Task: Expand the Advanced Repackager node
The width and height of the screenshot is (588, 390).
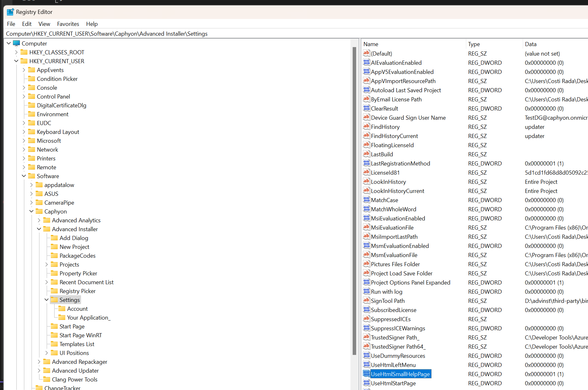Action: pos(39,362)
